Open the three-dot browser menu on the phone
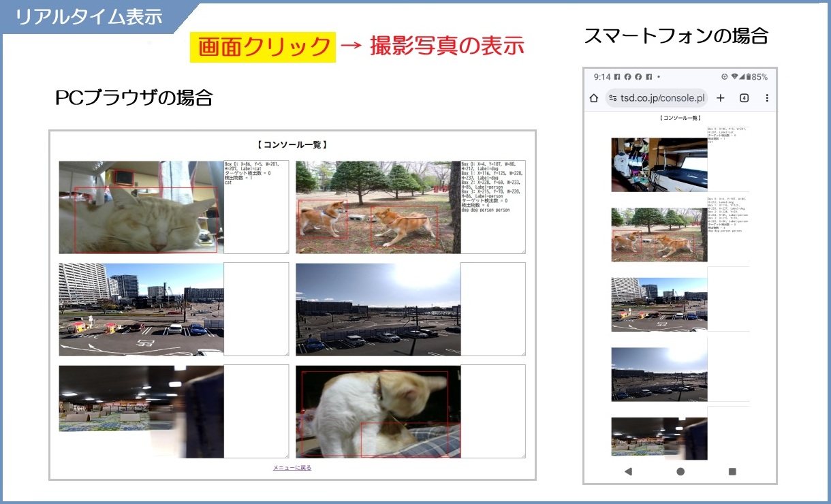Screen dimensions: 831x504 click(767, 98)
